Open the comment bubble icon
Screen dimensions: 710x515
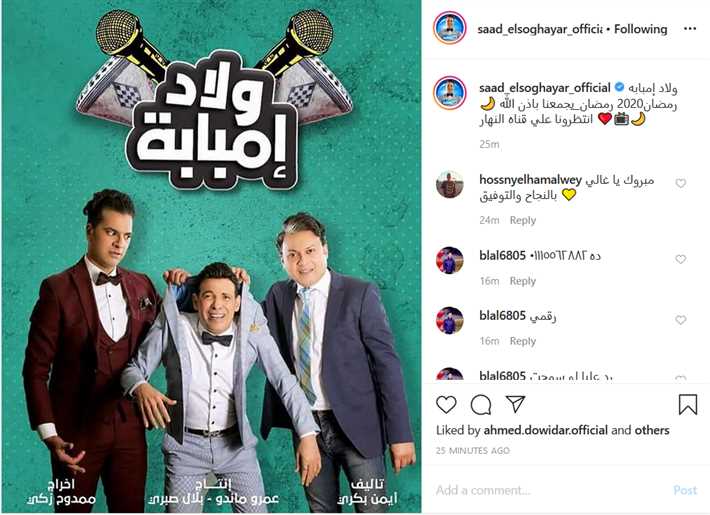point(481,404)
